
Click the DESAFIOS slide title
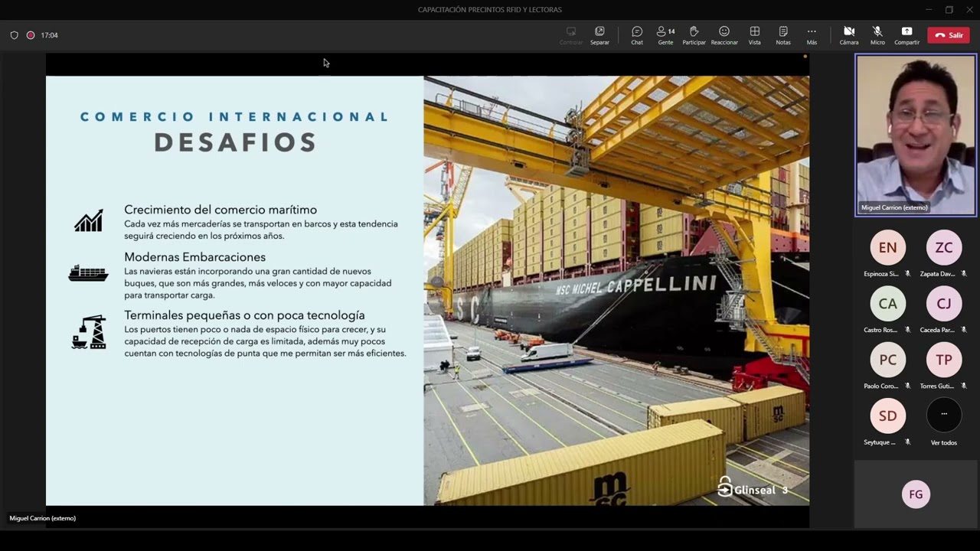pyautogui.click(x=236, y=142)
